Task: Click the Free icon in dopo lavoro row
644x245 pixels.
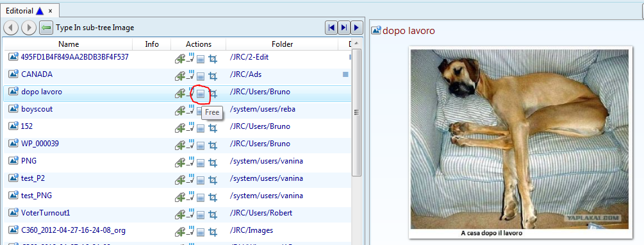Action: pyautogui.click(x=201, y=94)
